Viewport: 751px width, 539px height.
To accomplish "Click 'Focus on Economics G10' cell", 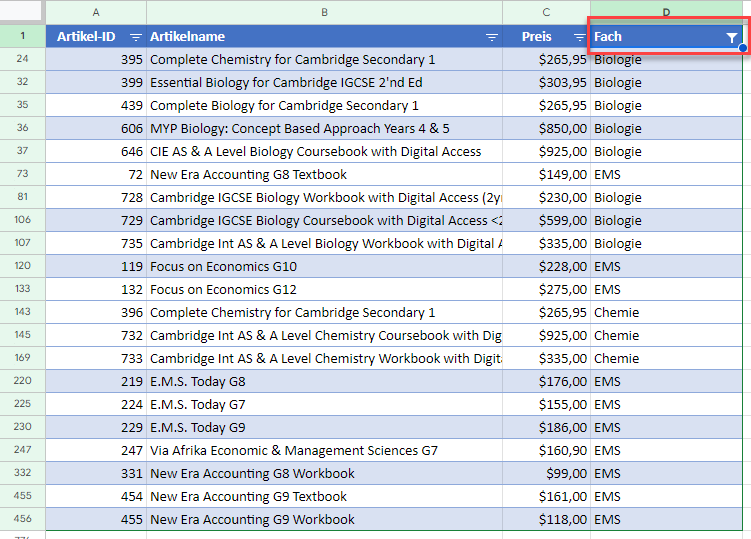I will pos(324,266).
